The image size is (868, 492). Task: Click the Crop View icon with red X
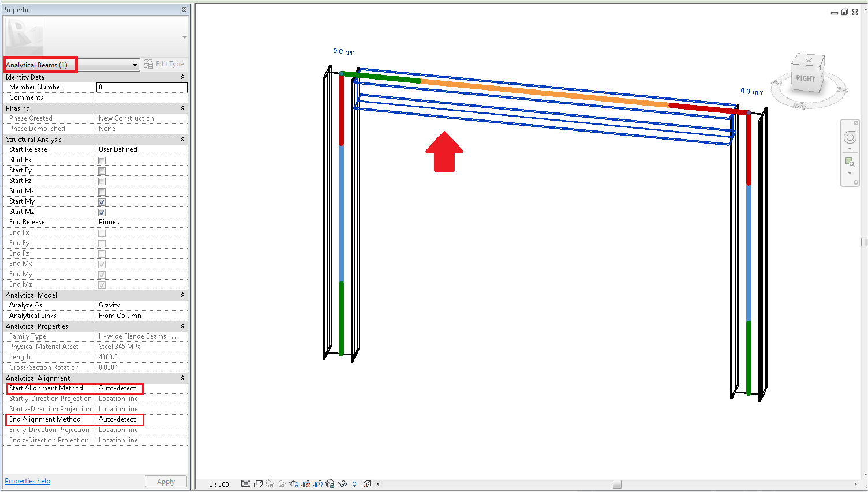coord(306,484)
